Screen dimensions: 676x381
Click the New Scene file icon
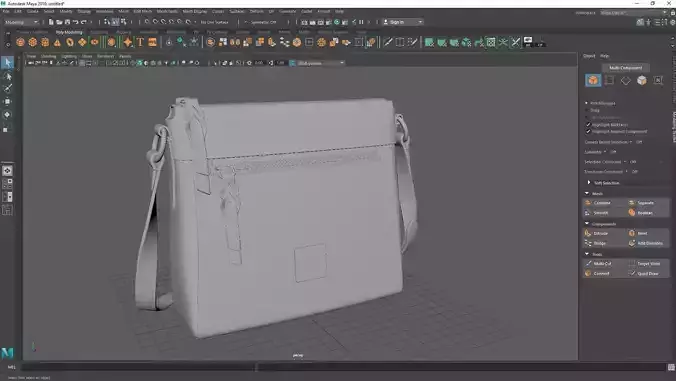tap(51, 22)
